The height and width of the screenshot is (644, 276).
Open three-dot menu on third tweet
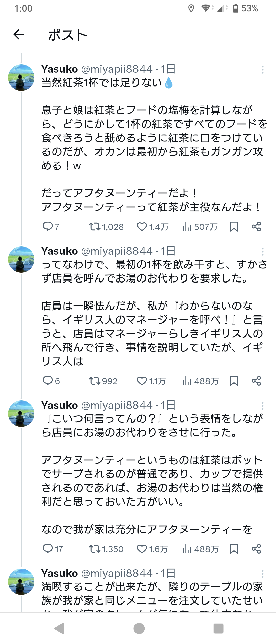[x=262, y=406]
